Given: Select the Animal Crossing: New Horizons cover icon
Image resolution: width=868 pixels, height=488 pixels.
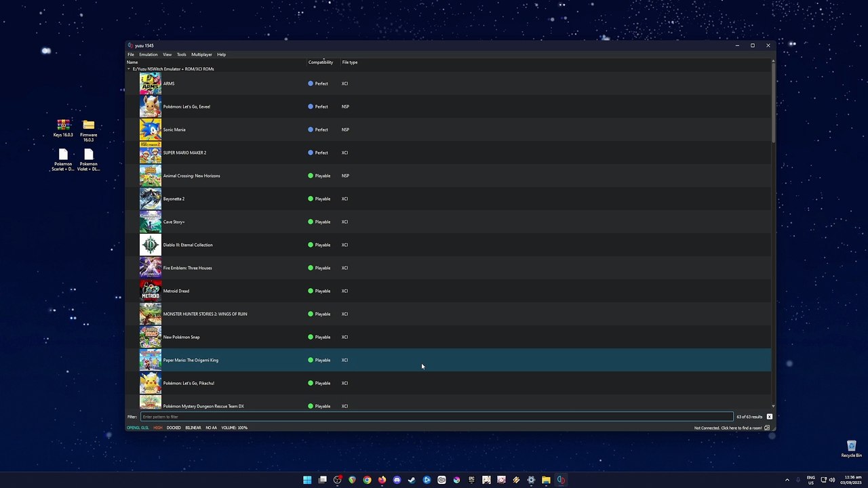Looking at the screenshot, I should coord(151,176).
